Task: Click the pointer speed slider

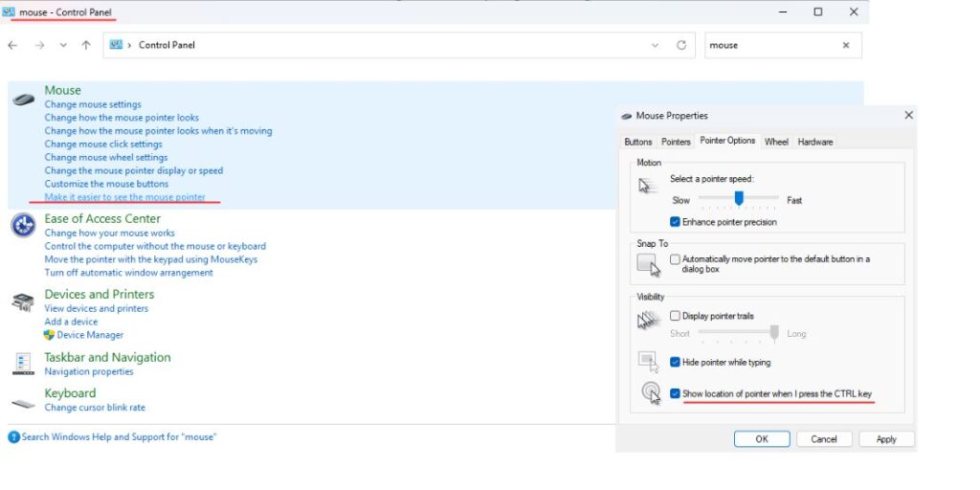Action: [739, 198]
